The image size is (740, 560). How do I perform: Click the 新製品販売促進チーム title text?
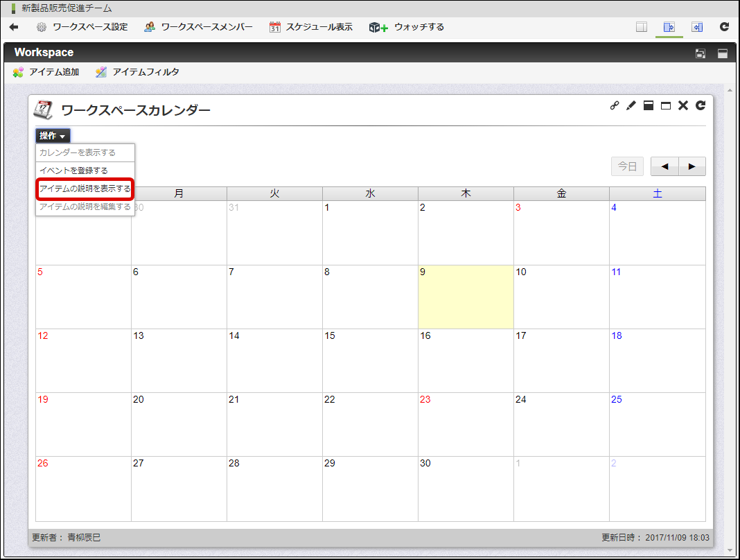pos(67,8)
